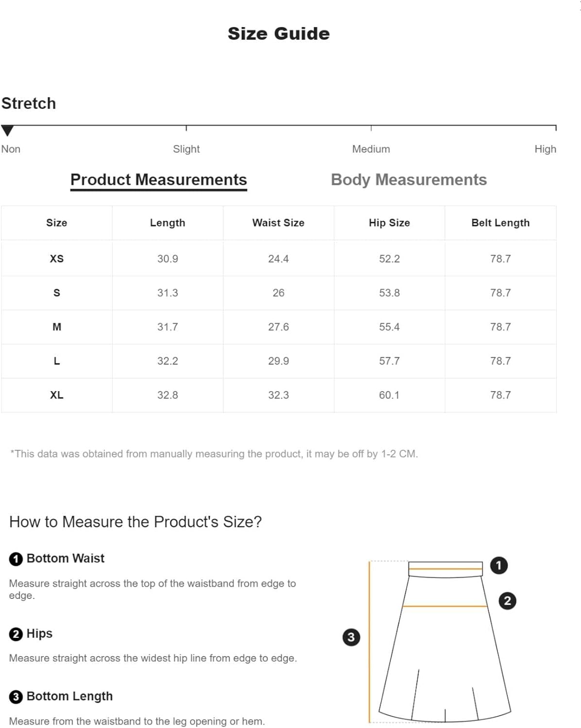Image resolution: width=581 pixels, height=728 pixels.
Task: Click the numbered circle 2 next to hip line
Action: [x=507, y=601]
